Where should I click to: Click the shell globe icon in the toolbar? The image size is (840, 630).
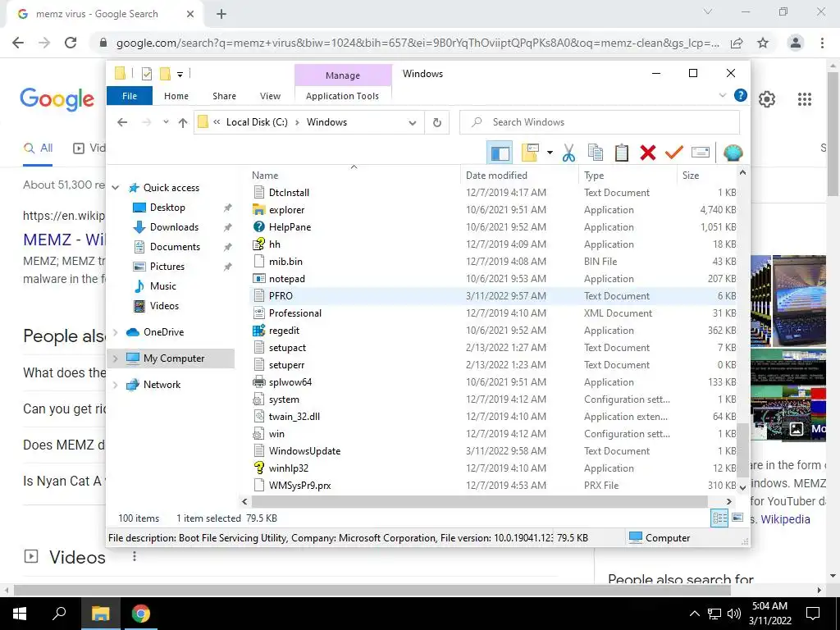pyautogui.click(x=733, y=153)
